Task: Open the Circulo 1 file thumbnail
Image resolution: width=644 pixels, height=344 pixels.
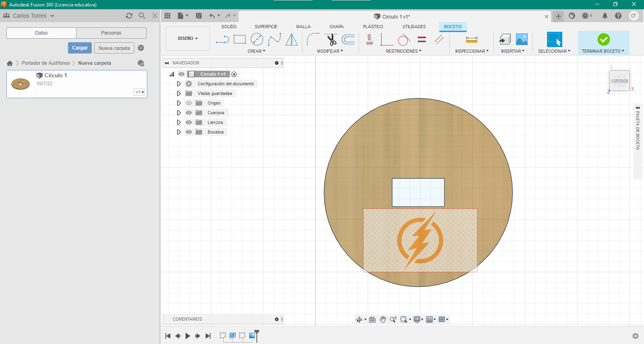Action: pos(21,84)
